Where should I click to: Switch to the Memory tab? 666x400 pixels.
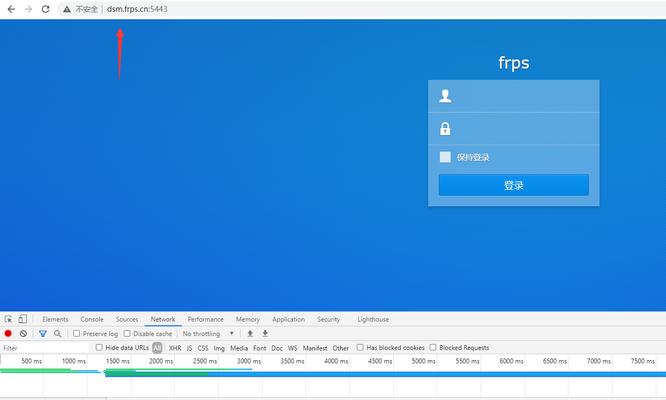[248, 319]
